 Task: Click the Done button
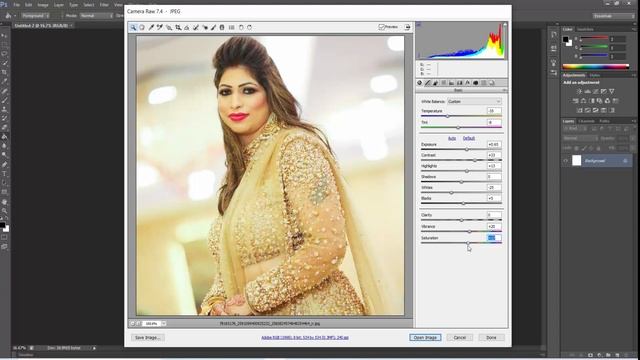[x=491, y=338]
